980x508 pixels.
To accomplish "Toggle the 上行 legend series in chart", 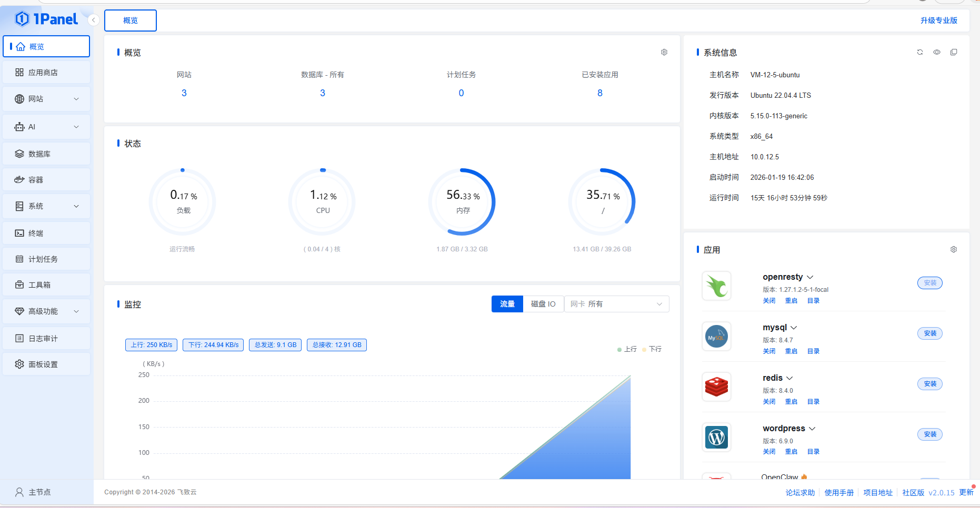I will tap(627, 349).
